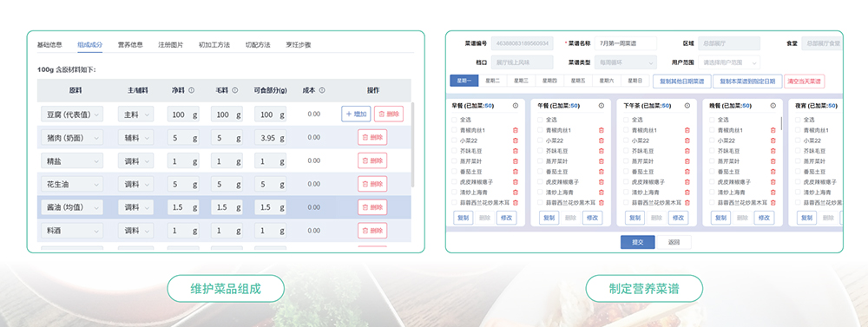Delete 小菜22 from 早餐 using trash icon

pyautogui.click(x=516, y=141)
